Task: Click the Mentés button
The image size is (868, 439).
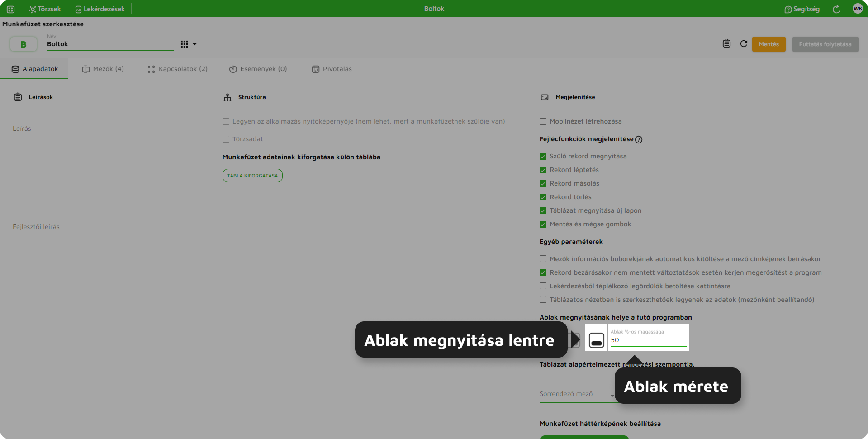Action: pyautogui.click(x=769, y=44)
